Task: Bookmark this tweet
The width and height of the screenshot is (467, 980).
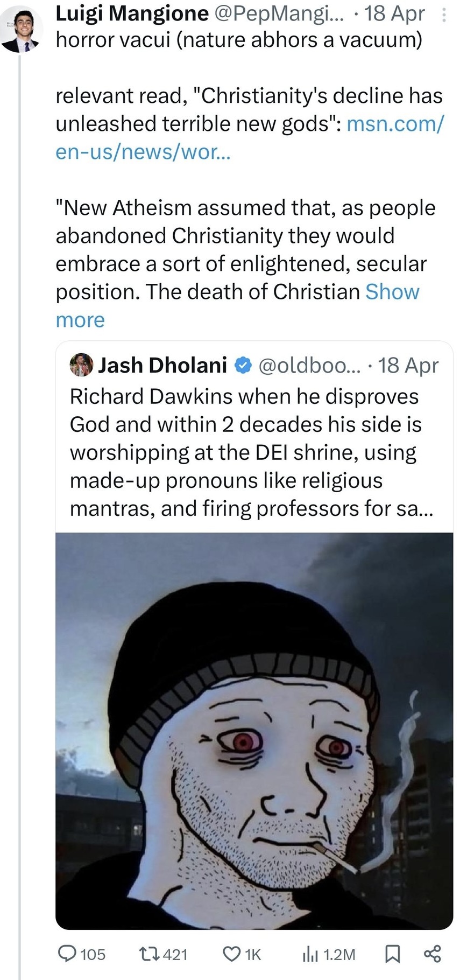Action: pos(393,954)
